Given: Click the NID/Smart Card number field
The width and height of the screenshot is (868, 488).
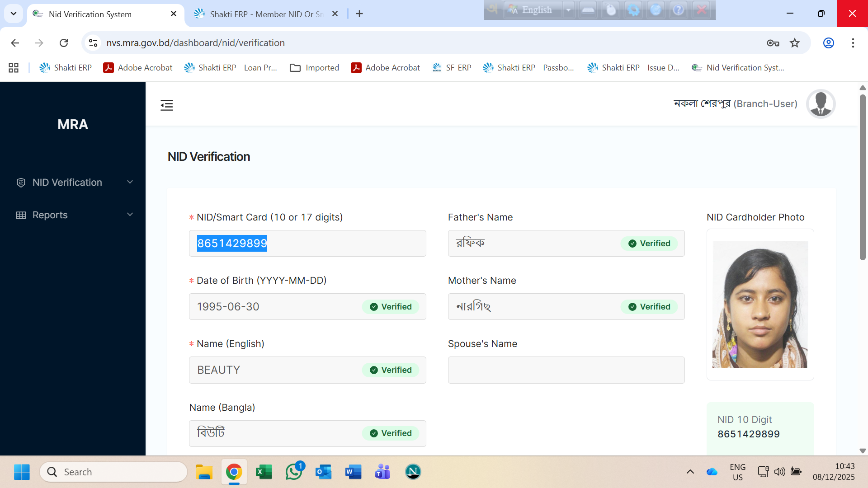Looking at the screenshot, I should pos(307,243).
